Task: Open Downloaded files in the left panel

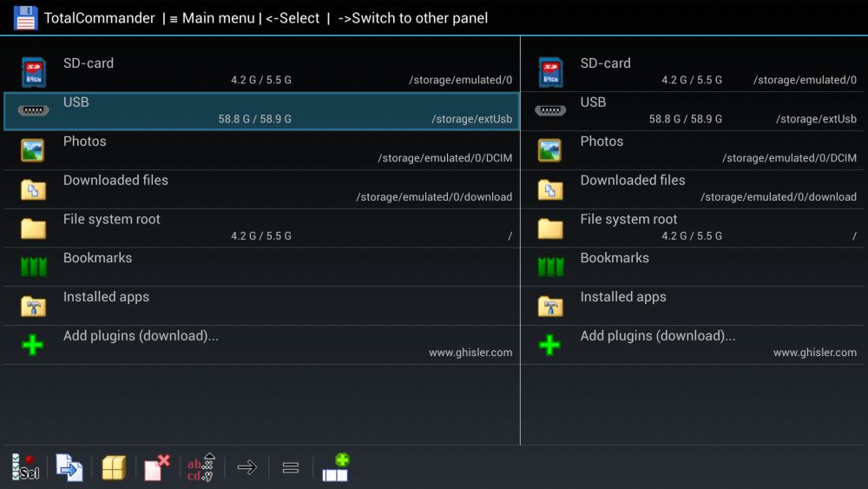Action: click(262, 189)
